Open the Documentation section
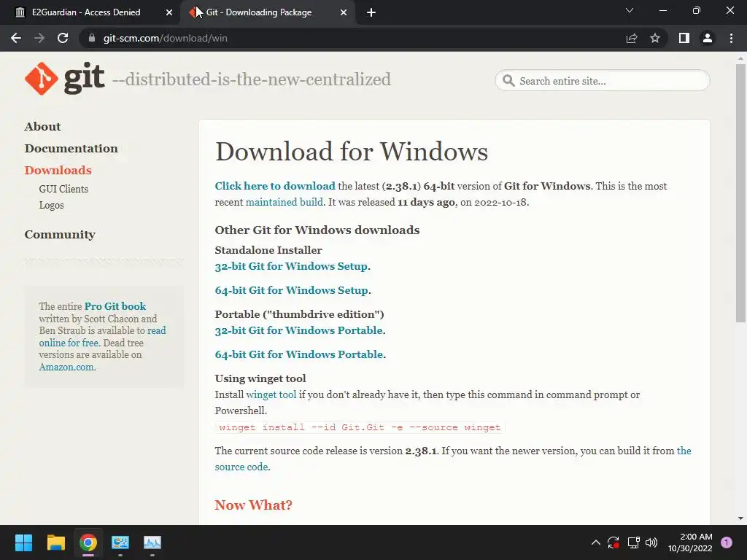747x560 pixels. click(x=71, y=149)
